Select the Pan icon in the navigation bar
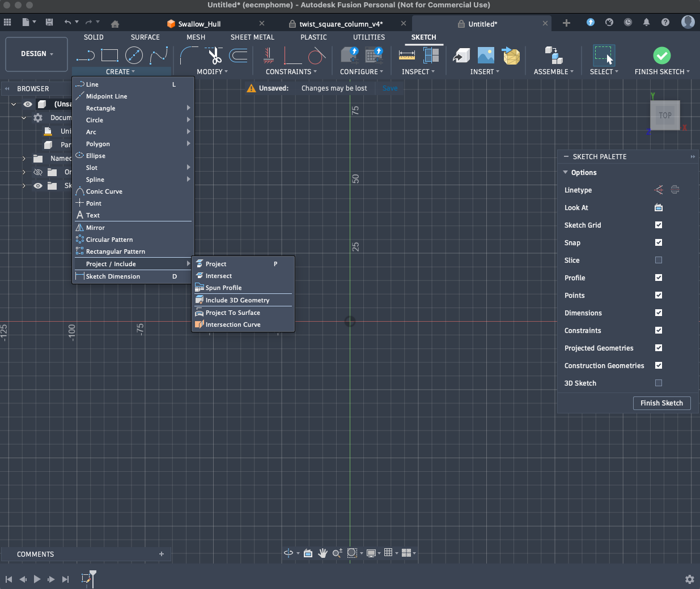 323,553
